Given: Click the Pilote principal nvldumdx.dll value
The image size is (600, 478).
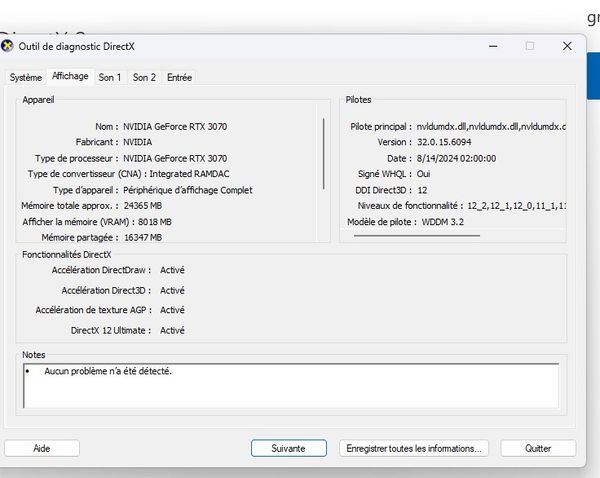Looking at the screenshot, I should coord(491,127).
